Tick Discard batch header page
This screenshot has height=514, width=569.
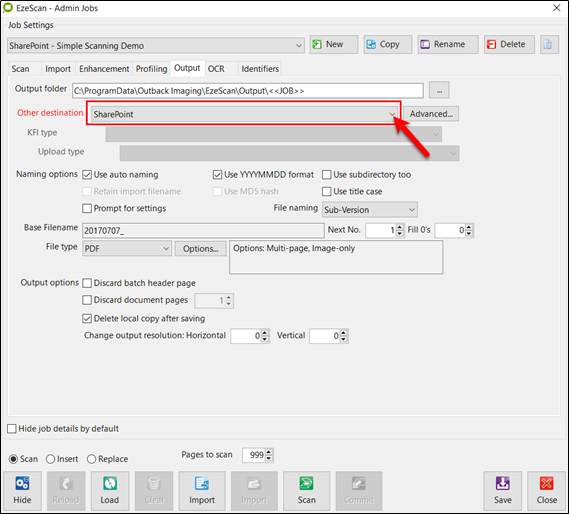(x=87, y=283)
